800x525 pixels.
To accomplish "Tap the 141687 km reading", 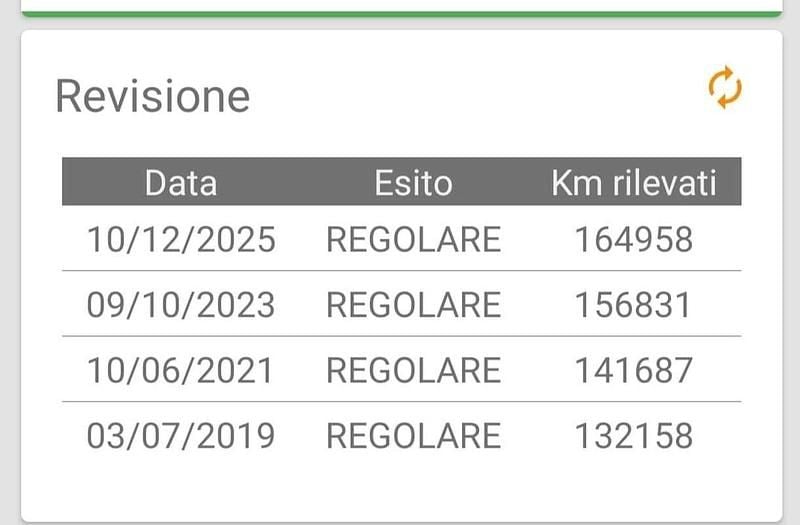I will pyautogui.click(x=633, y=371).
